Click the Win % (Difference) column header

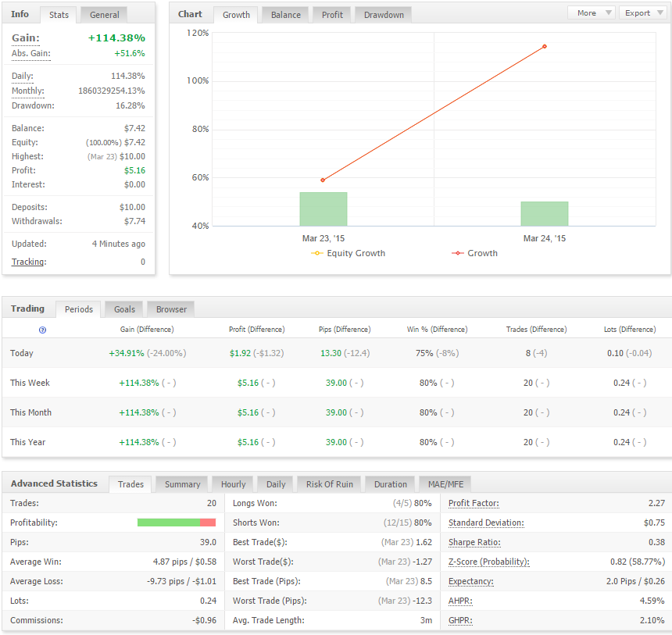tap(437, 330)
